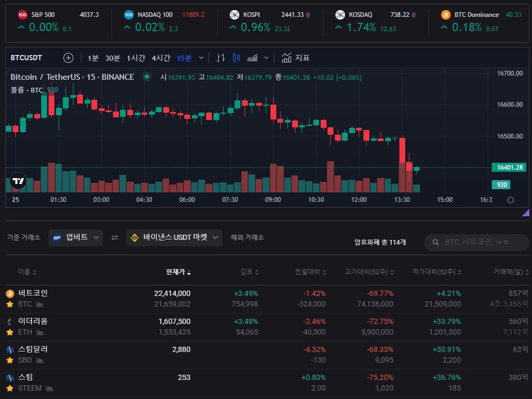Select the 1시간 timeframe
Viewport: 532px width, 399px height.
tap(136, 58)
